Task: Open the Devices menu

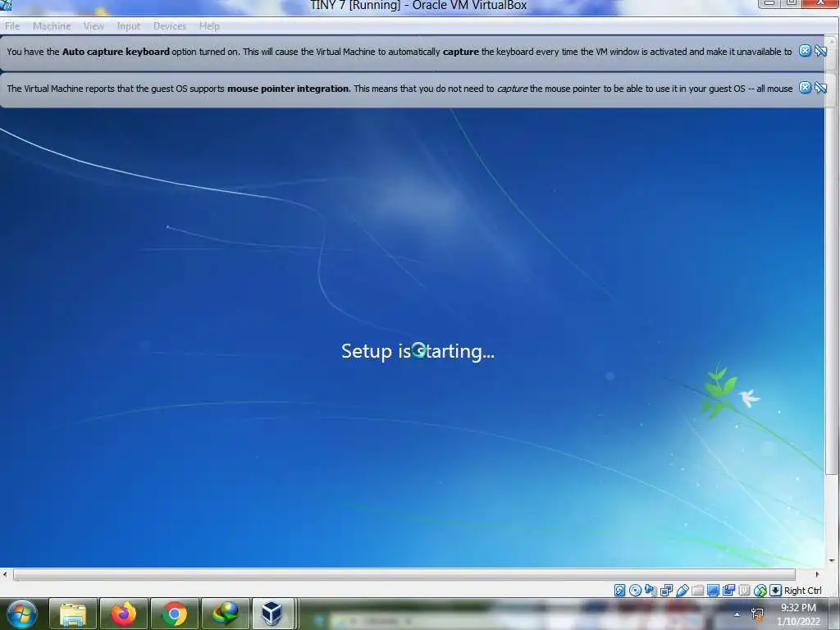Action: 170,25
